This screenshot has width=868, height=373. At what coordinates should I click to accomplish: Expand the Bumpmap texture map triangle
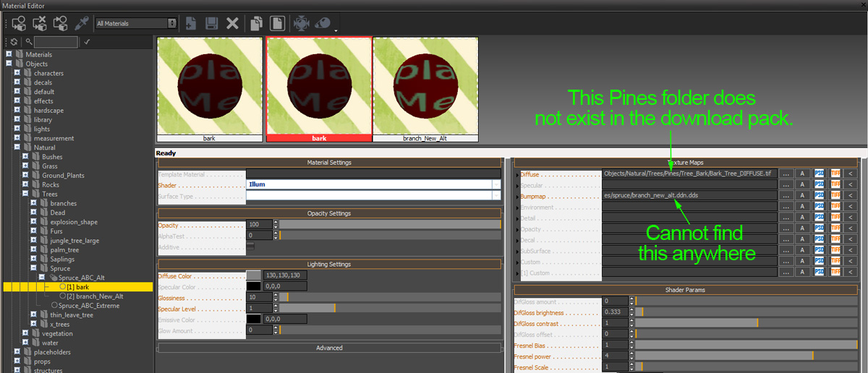click(517, 196)
